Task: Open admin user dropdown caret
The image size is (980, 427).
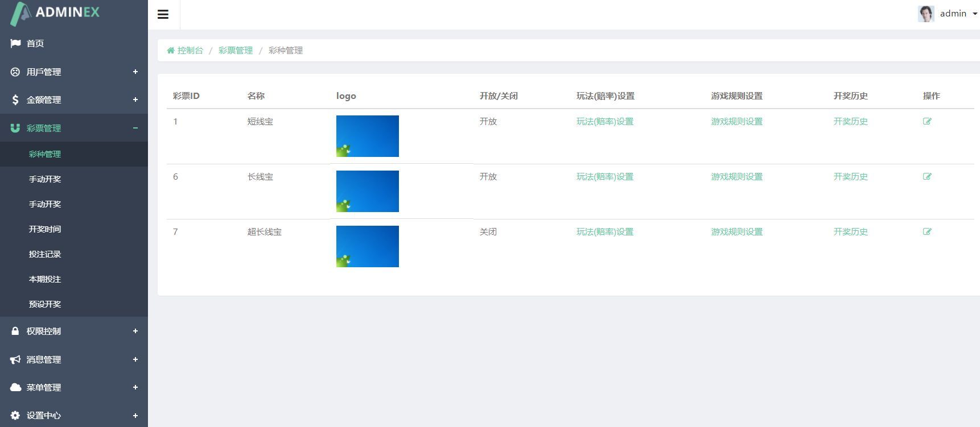Action: [975, 14]
